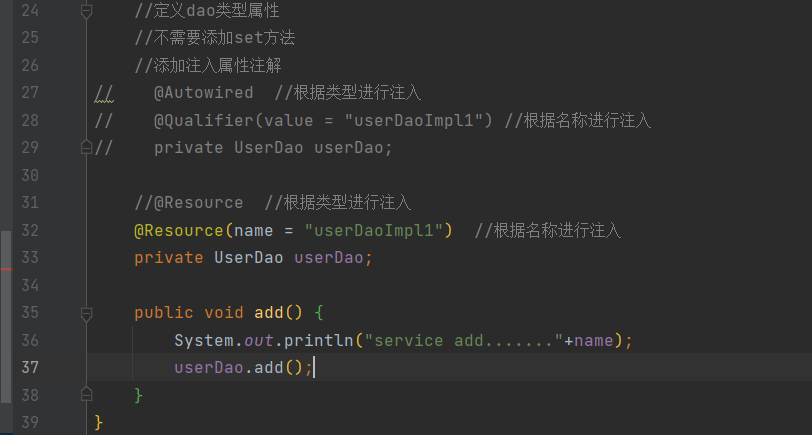Click the add method name in its declaration
The width and height of the screenshot is (812, 435).
[x=269, y=313]
